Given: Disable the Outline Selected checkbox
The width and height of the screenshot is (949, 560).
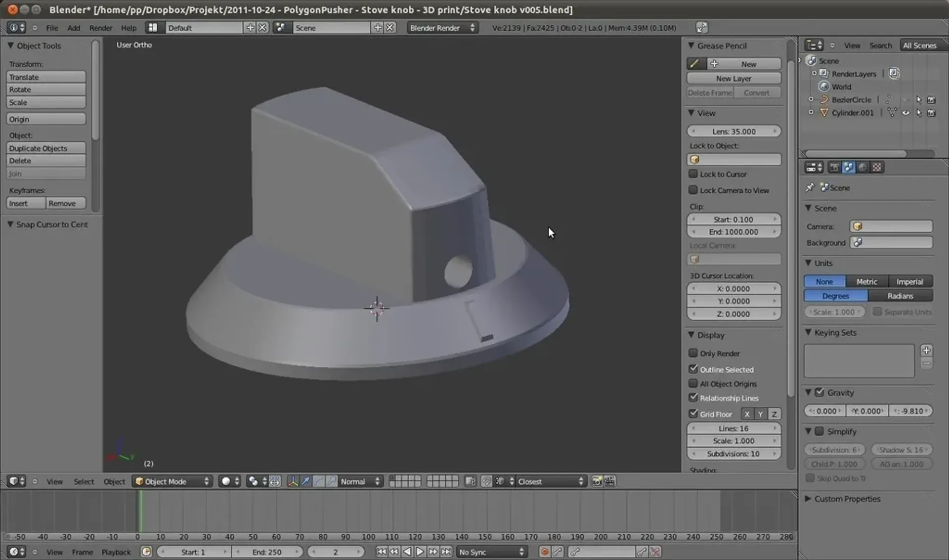Looking at the screenshot, I should click(x=693, y=369).
